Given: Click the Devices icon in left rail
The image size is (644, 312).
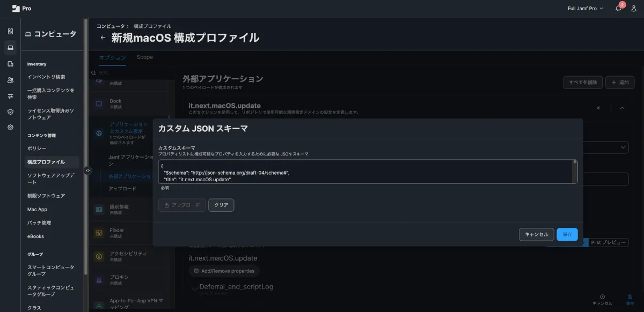Looking at the screenshot, I should (x=10, y=64).
